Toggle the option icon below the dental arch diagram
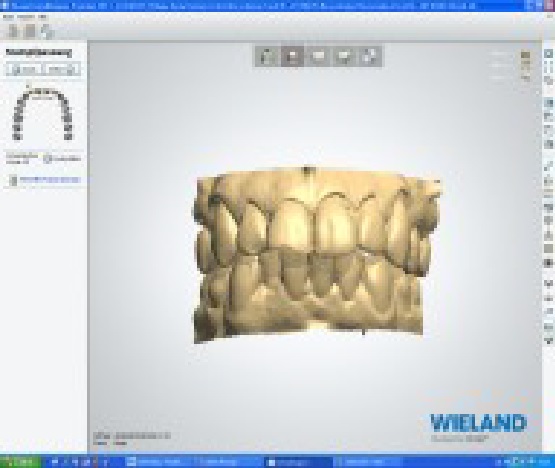The height and width of the screenshot is (468, 555). tap(48, 159)
